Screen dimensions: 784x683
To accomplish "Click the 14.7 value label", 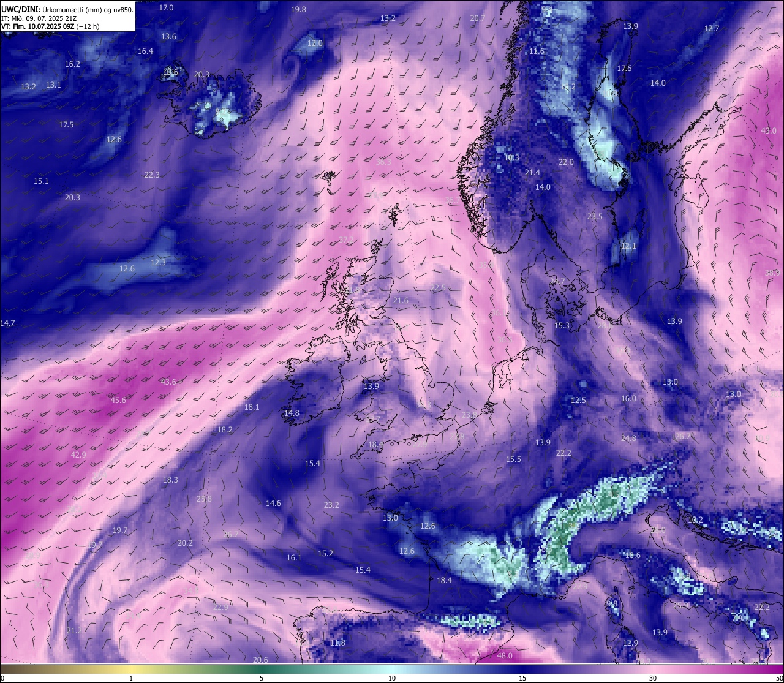I will coord(7,323).
